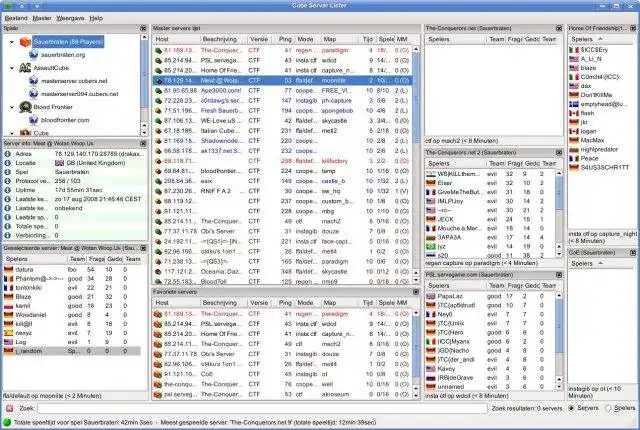The image size is (640, 430).
Task: Click the status icon of Fresh Sauerb server
Action: coord(158,111)
